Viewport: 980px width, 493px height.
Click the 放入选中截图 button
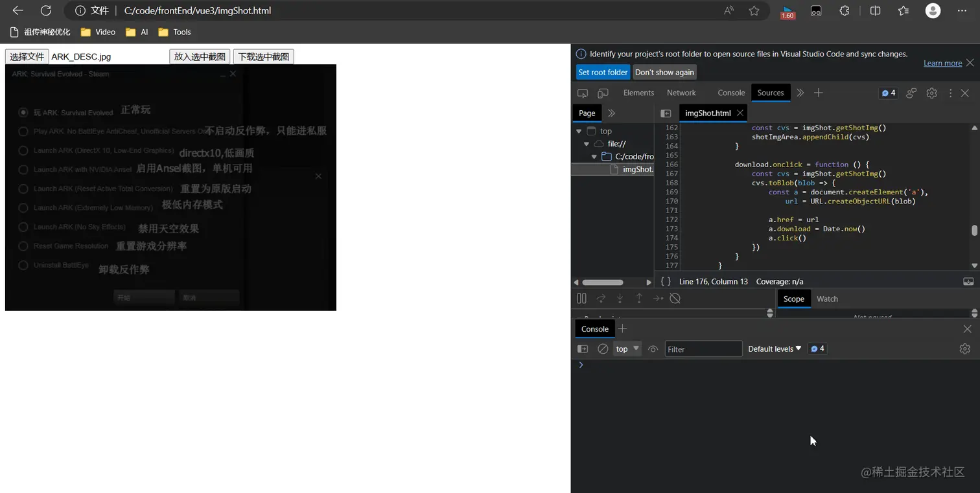(x=200, y=56)
